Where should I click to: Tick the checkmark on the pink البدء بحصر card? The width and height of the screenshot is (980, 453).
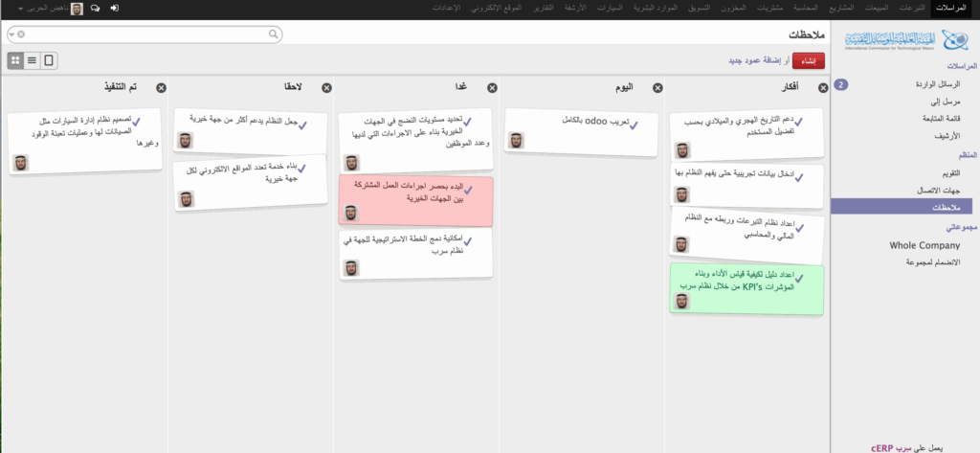click(467, 191)
